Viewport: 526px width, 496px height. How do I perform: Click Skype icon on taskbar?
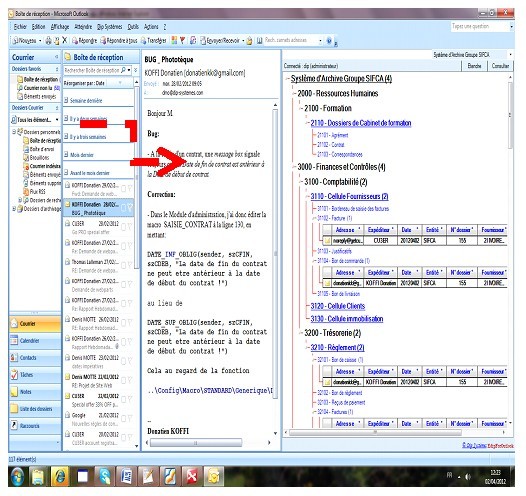(x=105, y=476)
